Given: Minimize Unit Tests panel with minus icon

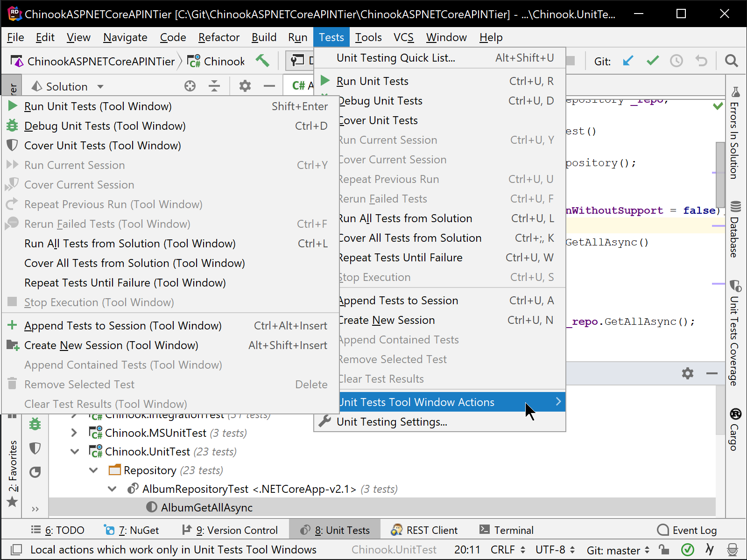Looking at the screenshot, I should coord(712,373).
